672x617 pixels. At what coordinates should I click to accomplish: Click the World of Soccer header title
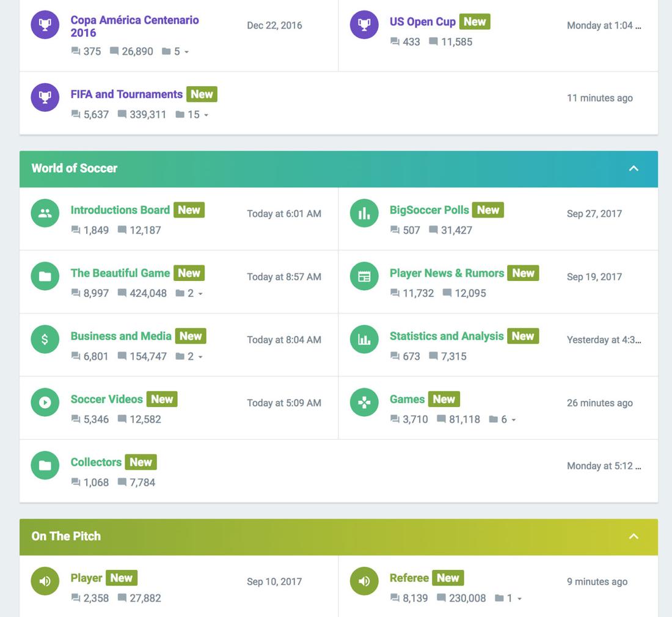75,169
